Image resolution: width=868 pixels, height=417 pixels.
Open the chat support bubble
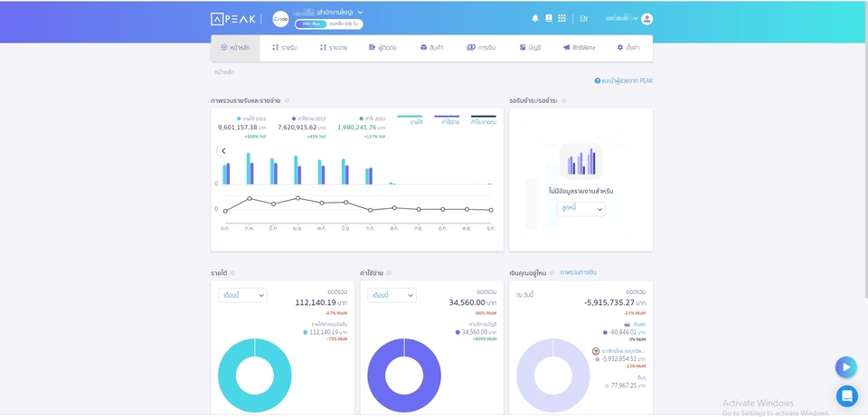[x=846, y=396]
